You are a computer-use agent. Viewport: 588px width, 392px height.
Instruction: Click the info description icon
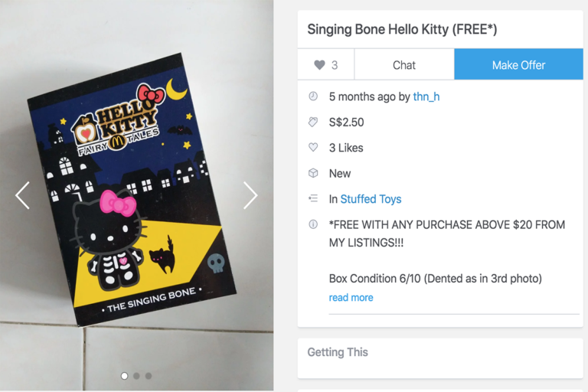point(312,224)
